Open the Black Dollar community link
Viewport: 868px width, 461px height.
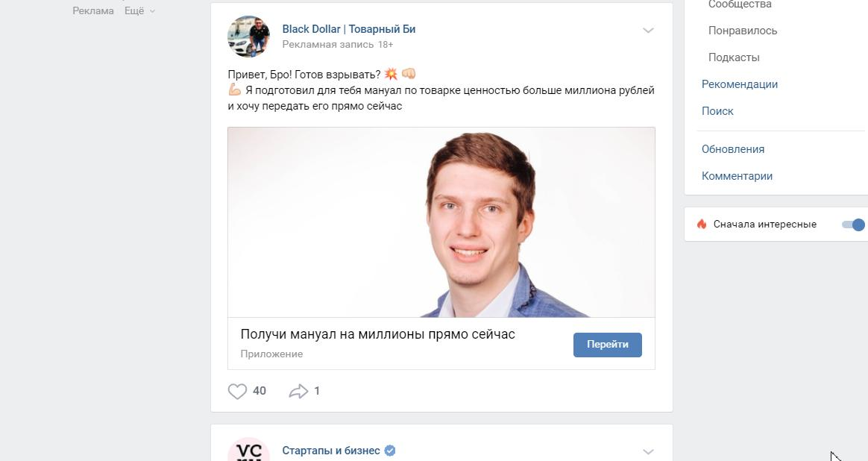tap(349, 29)
